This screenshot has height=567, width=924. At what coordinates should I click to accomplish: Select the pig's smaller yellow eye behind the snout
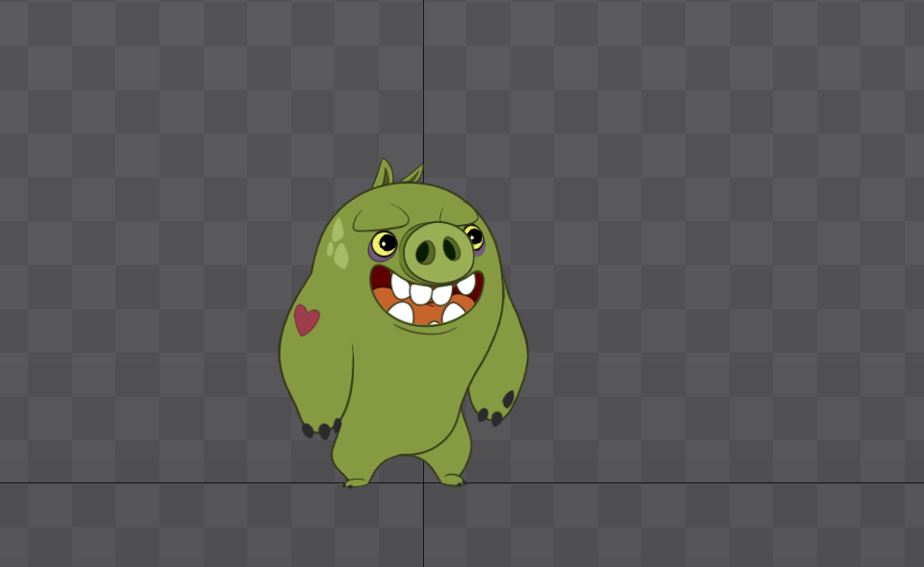click(x=474, y=237)
